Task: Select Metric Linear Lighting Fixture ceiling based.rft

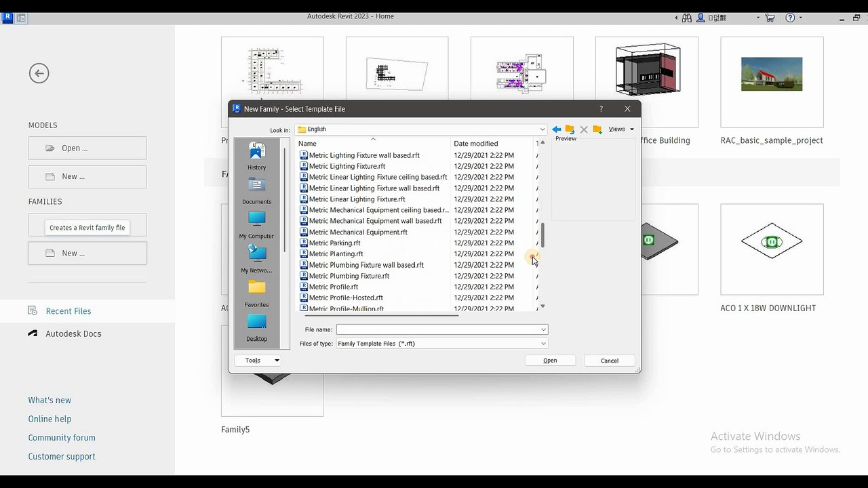Action: (378, 177)
